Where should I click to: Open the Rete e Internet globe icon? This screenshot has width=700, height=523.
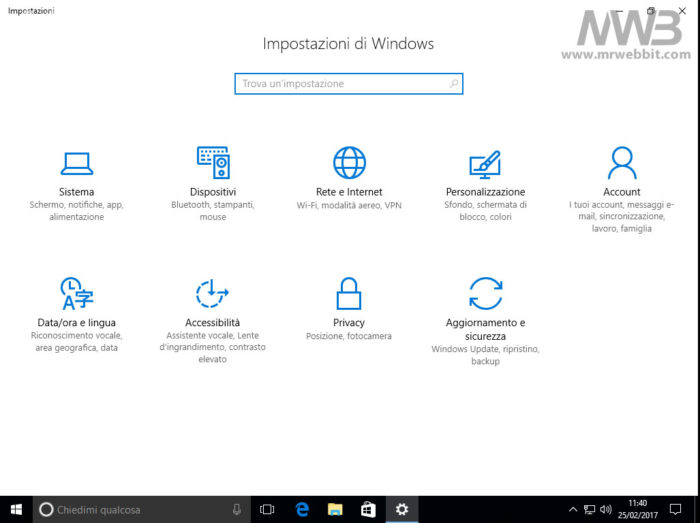(350, 162)
